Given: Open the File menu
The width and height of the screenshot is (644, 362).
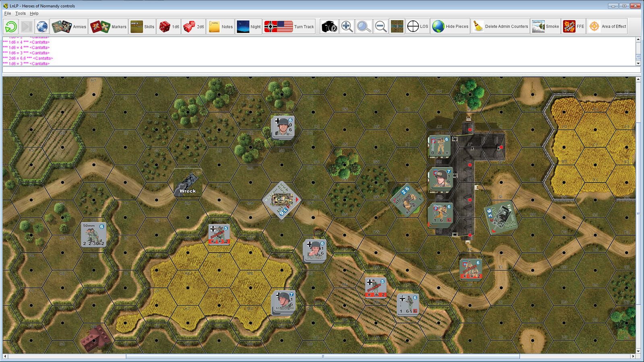Looking at the screenshot, I should (8, 13).
